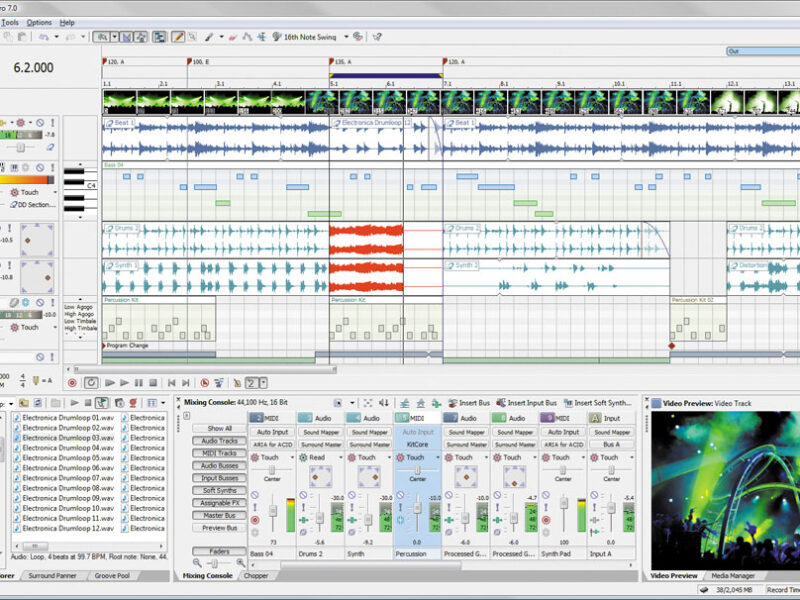This screenshot has height=600, width=800.
Task: Jump to the project start
Action: pyautogui.click(x=172, y=382)
